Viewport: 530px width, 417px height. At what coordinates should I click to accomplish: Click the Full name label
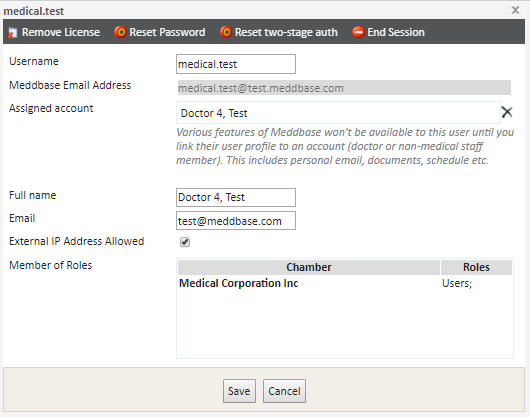[x=32, y=195]
